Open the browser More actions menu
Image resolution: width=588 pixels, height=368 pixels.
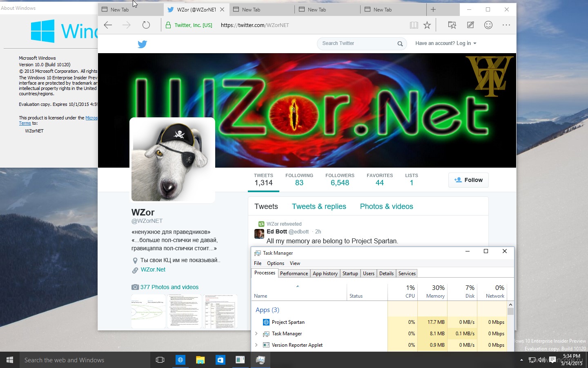tap(506, 25)
